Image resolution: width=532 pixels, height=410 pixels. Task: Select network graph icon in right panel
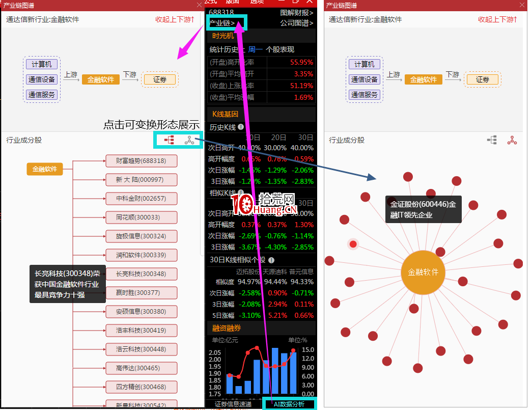click(x=512, y=140)
